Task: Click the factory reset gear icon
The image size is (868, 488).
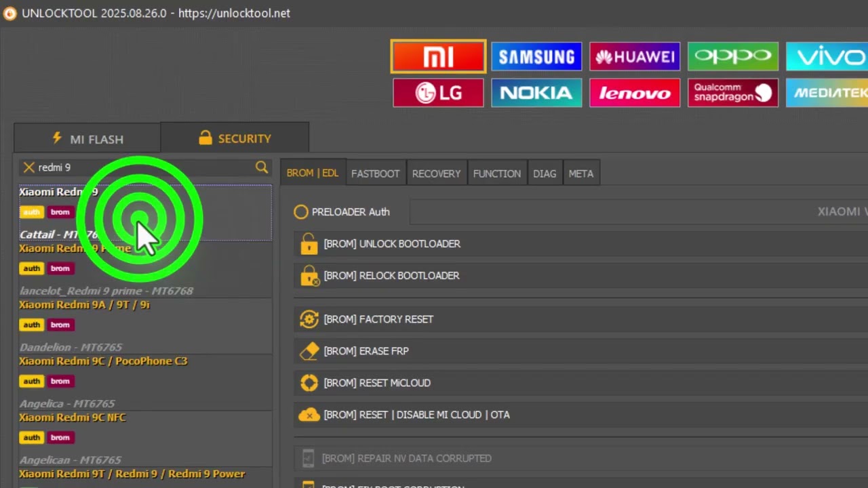Action: click(309, 319)
